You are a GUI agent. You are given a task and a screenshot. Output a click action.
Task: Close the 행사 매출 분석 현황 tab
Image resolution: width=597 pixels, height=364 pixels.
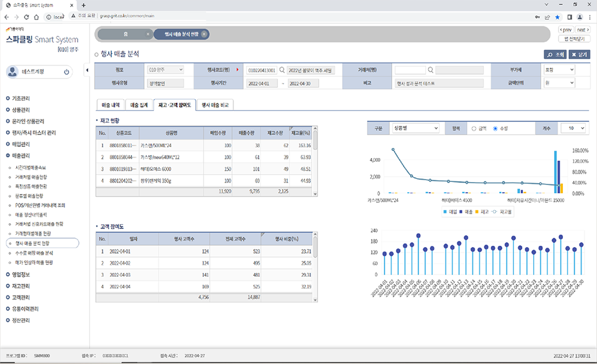(204, 34)
